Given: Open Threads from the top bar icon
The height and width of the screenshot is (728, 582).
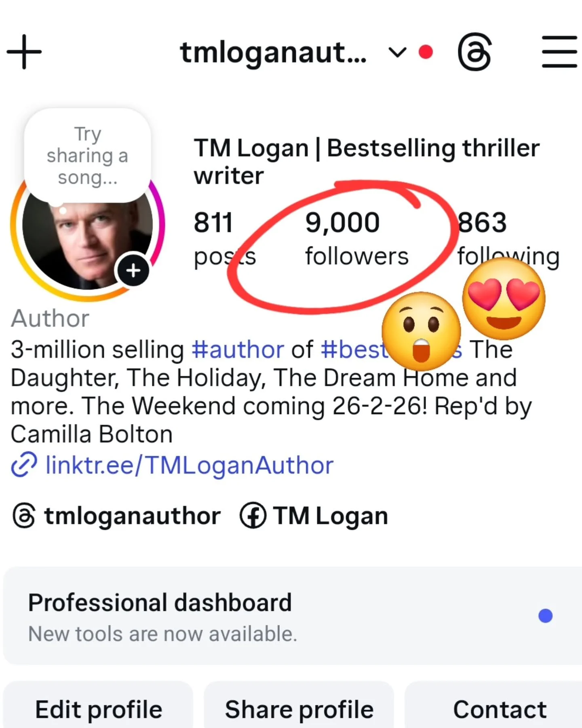Looking at the screenshot, I should (474, 52).
